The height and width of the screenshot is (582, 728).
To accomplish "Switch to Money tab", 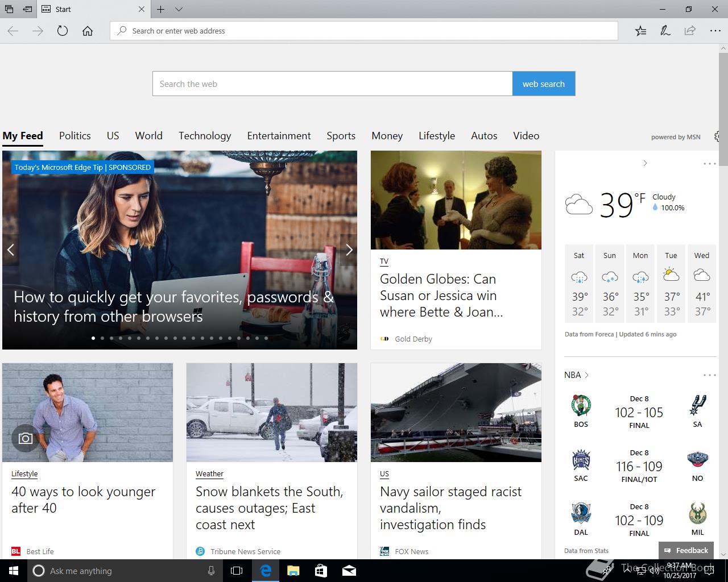I will tap(387, 136).
